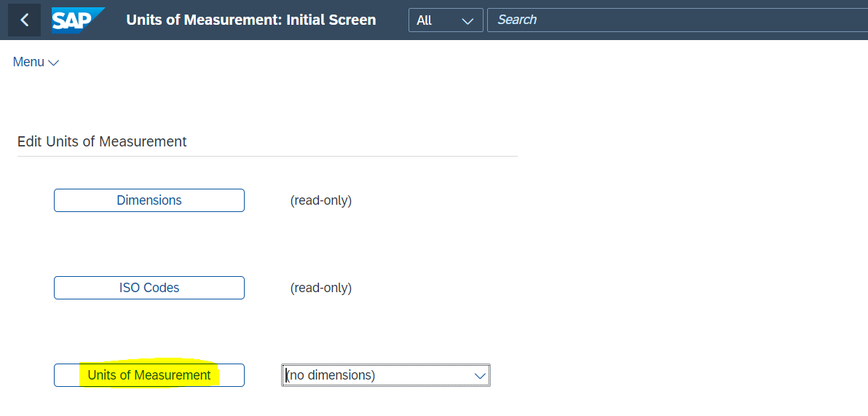
Task: Click the chevron arrow of the All selector
Action: tap(467, 21)
